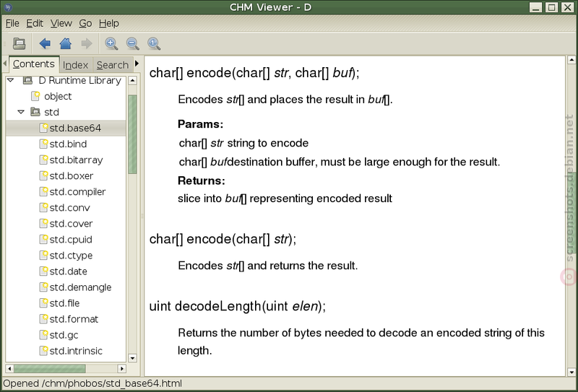Click the tree's scroll-left arrow button

9,368
